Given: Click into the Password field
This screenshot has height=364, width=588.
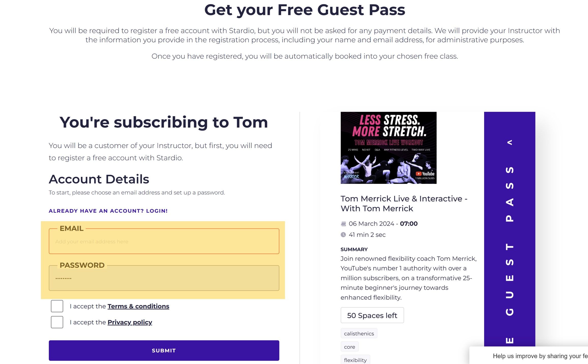Looking at the screenshot, I should pos(164,278).
